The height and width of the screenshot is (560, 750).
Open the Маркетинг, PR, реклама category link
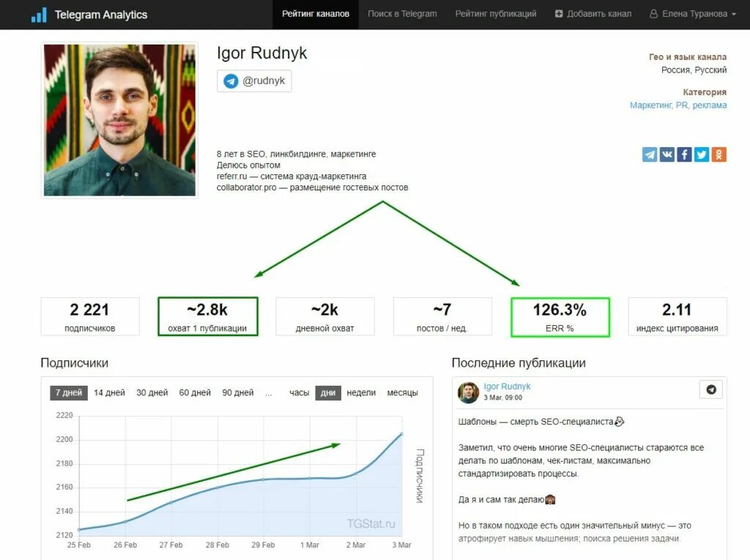[x=677, y=105]
